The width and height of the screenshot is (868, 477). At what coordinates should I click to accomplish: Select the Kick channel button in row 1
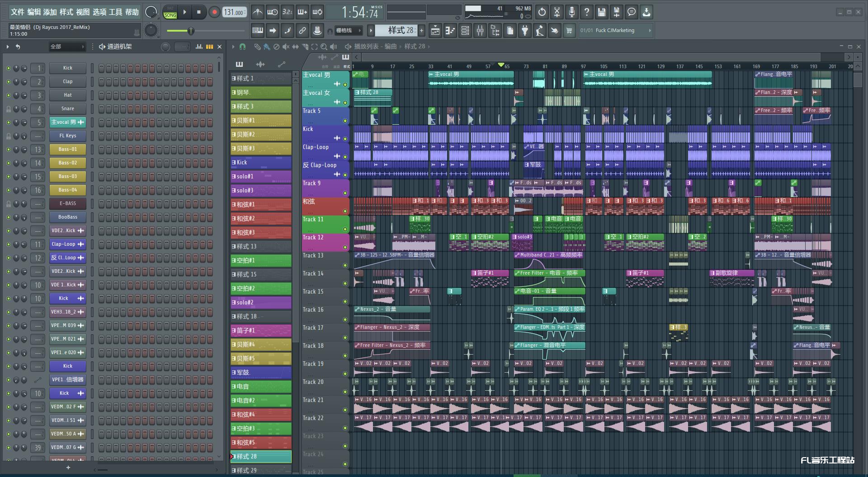click(67, 68)
